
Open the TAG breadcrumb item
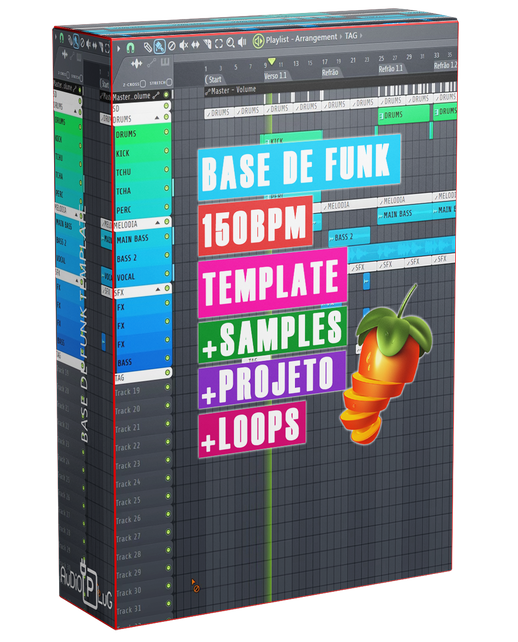point(351,36)
